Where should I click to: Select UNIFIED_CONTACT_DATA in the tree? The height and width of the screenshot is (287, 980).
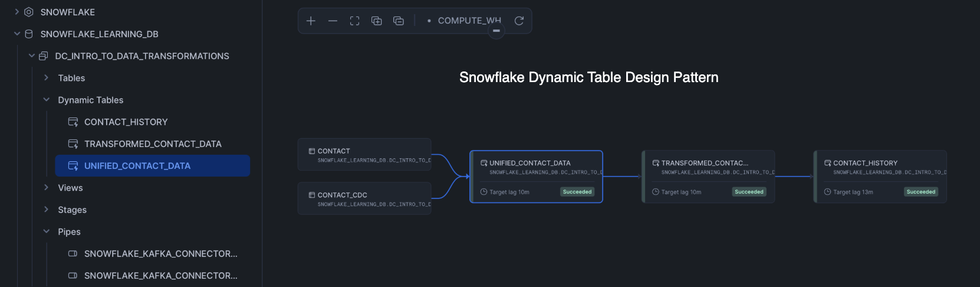[x=153, y=165]
